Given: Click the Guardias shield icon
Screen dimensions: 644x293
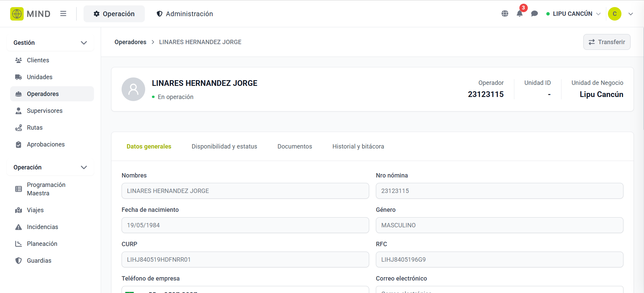Looking at the screenshot, I should [19, 261].
